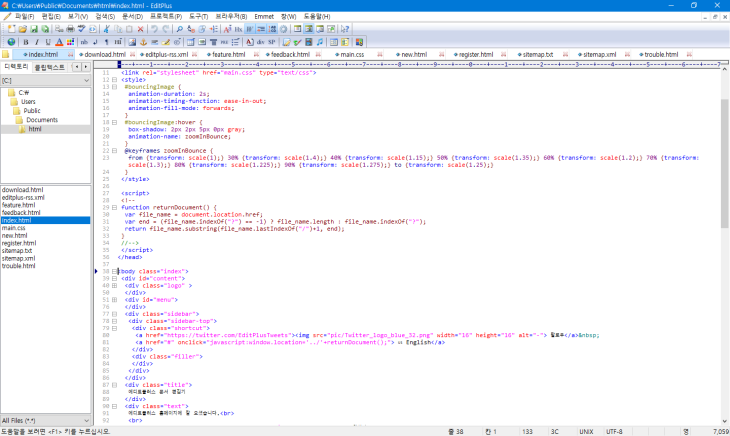Image resolution: width=730 pixels, height=436 pixels.
Task: Select main.css in the file list
Action: point(15,227)
